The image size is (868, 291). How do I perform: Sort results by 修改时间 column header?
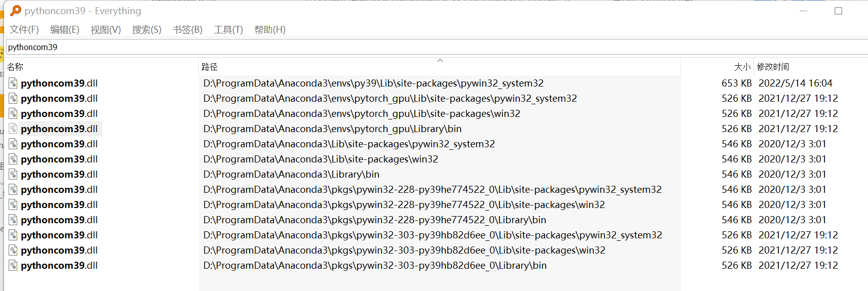pos(811,67)
